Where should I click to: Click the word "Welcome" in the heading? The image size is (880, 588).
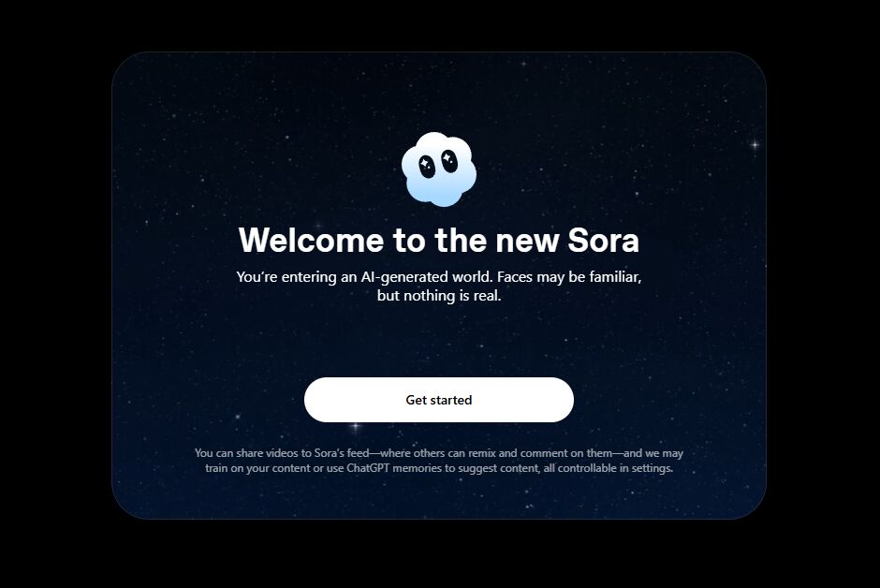tap(312, 240)
